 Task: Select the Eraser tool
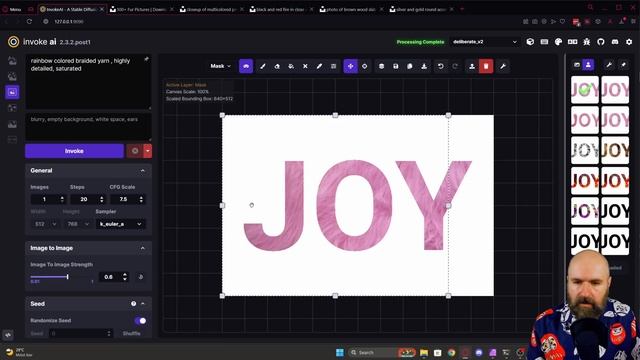click(x=277, y=66)
